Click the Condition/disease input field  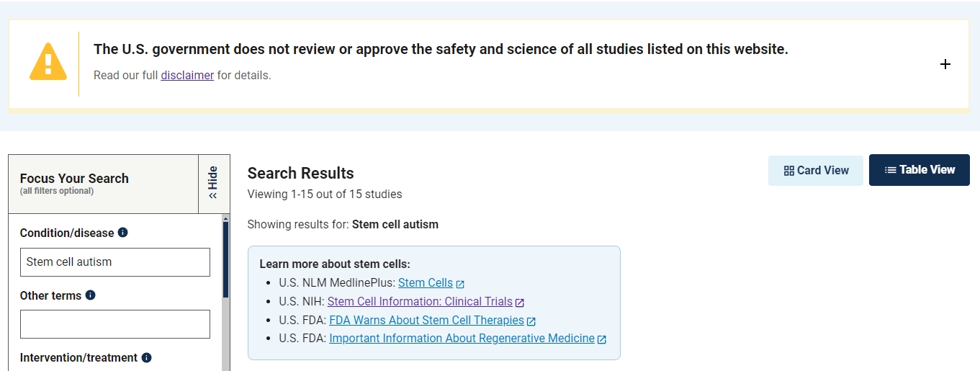pos(115,262)
